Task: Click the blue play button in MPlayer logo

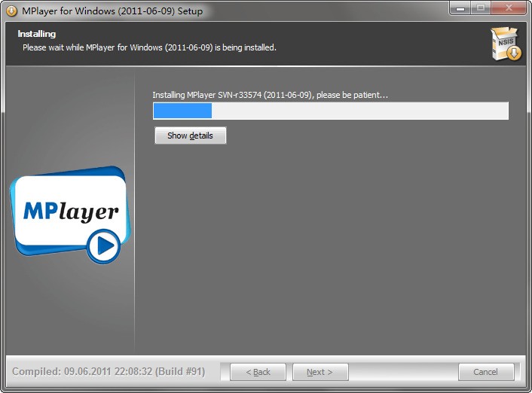Action: 103,246
